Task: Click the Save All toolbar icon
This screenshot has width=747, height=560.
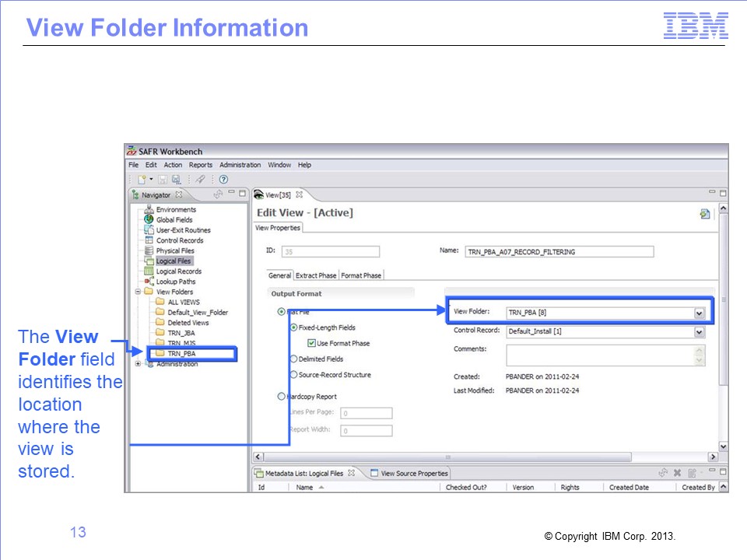Action: tap(177, 180)
